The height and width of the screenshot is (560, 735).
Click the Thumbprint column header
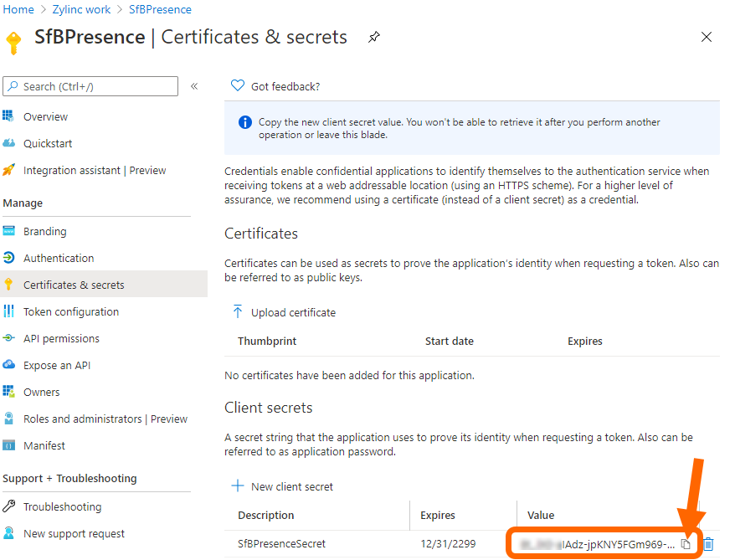[267, 342]
